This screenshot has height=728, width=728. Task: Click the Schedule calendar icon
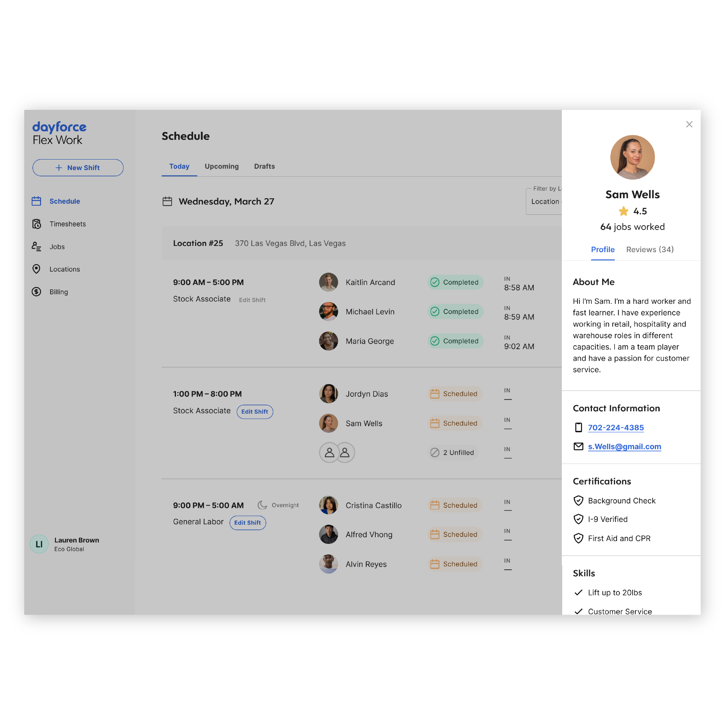tap(36, 201)
